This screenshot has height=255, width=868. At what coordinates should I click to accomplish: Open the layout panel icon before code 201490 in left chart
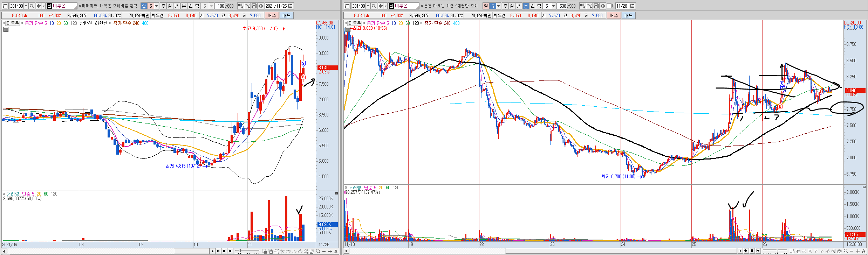pyautogui.click(x=5, y=6)
